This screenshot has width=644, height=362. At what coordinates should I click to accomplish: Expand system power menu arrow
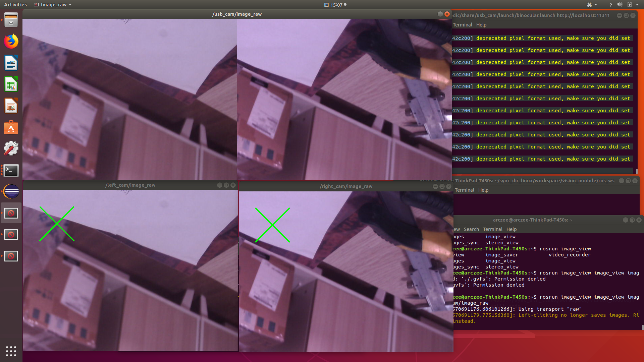637,5
